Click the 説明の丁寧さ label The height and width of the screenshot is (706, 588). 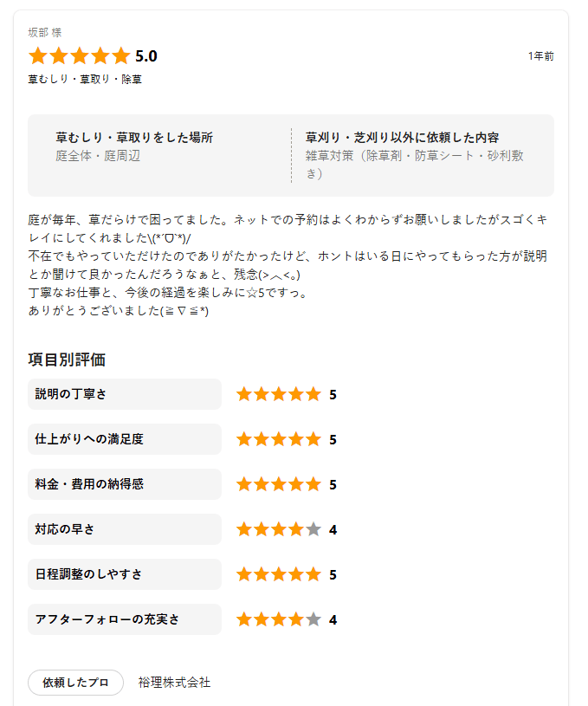click(71, 394)
